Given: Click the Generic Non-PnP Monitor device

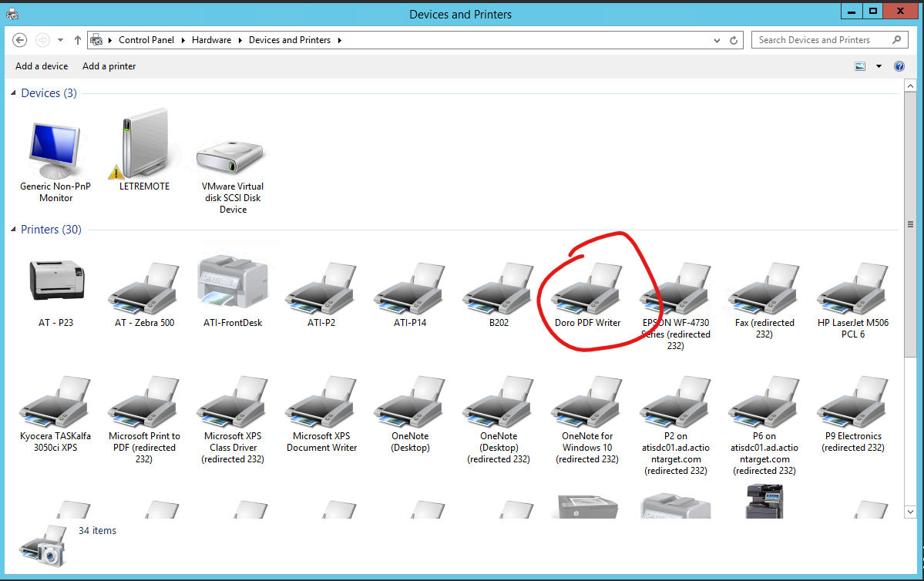Looking at the screenshot, I should point(55,152).
